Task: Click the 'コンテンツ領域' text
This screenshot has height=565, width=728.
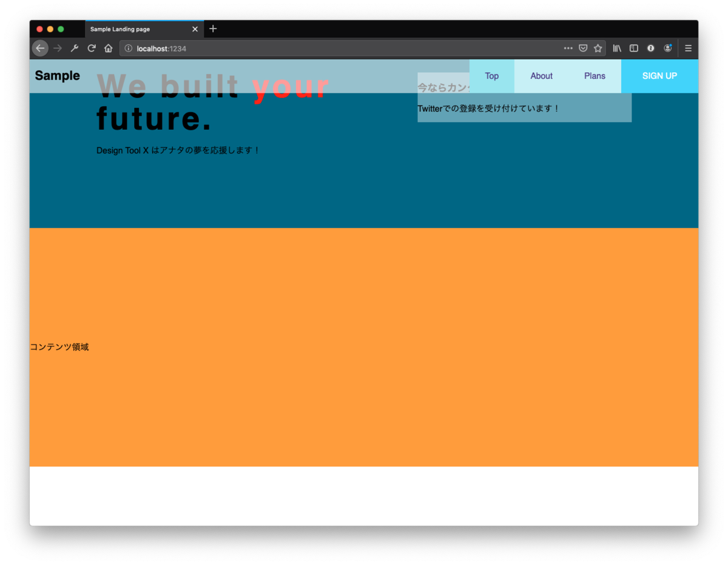Action: point(59,347)
